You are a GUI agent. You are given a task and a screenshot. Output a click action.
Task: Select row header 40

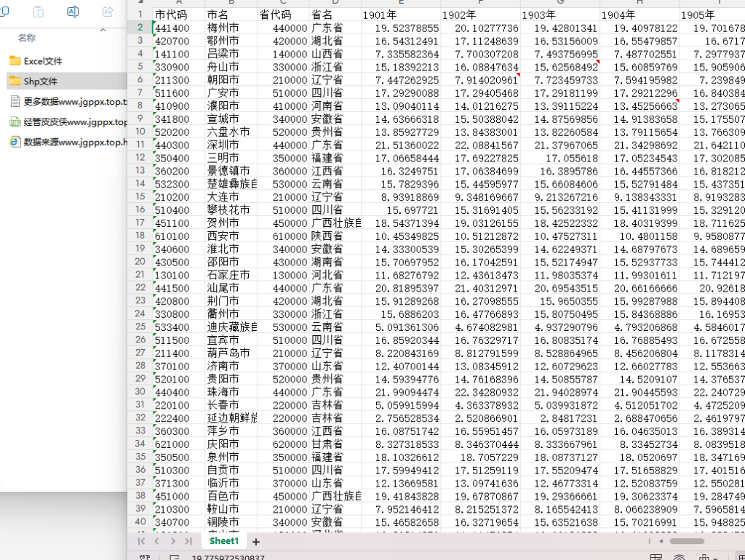(x=140, y=521)
